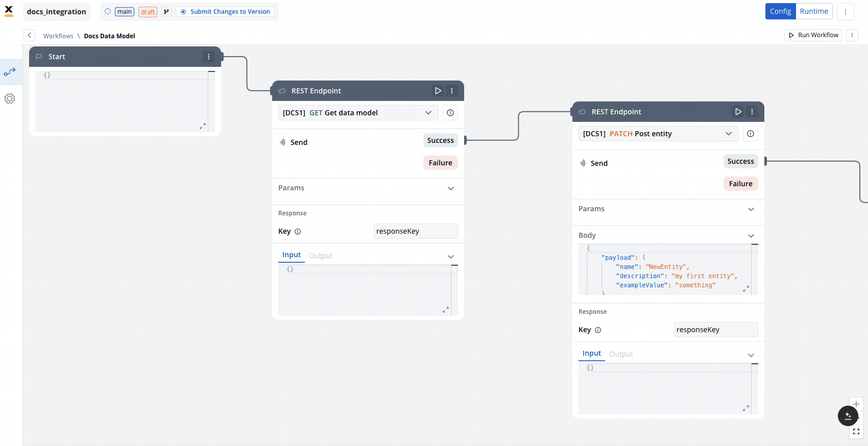Screen dimensions: 868x446
Task: Show info for PATCH Post entity endpoint
Action: click(x=751, y=134)
